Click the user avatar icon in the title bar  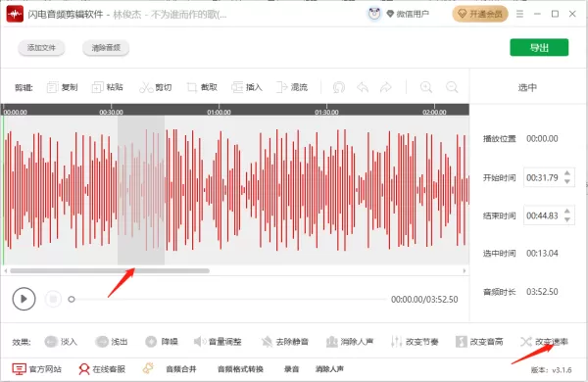pyautogui.click(x=374, y=15)
